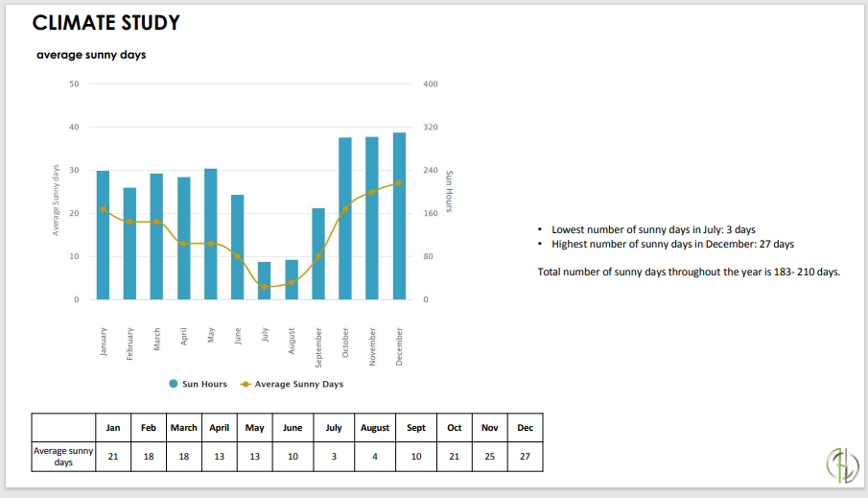868x498 pixels.
Task: Select the December sun hours bar
Action: pos(399,216)
